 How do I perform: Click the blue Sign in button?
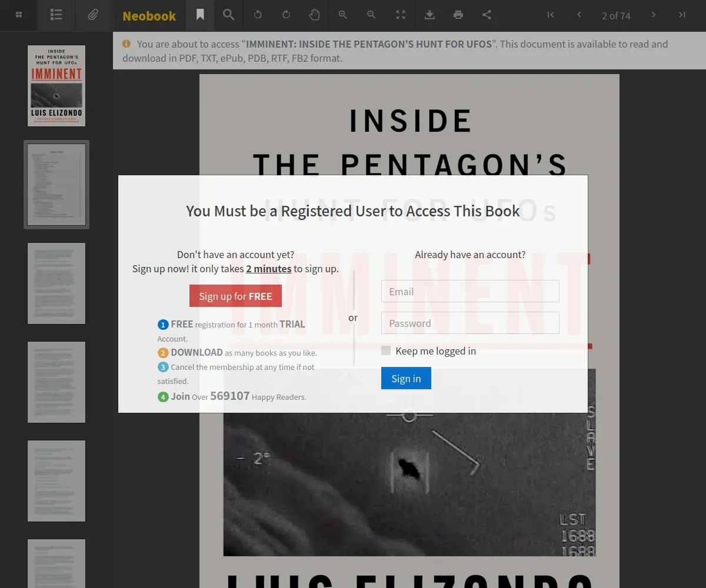click(x=406, y=378)
